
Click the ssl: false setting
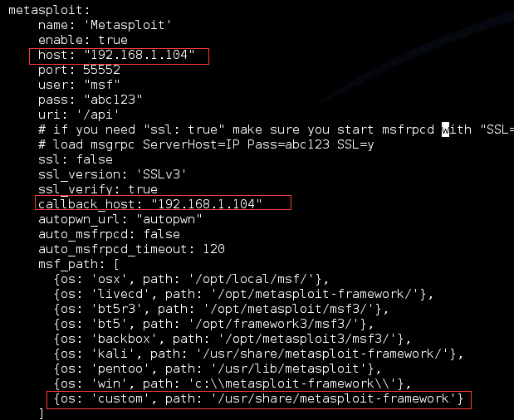pyautogui.click(x=76, y=159)
